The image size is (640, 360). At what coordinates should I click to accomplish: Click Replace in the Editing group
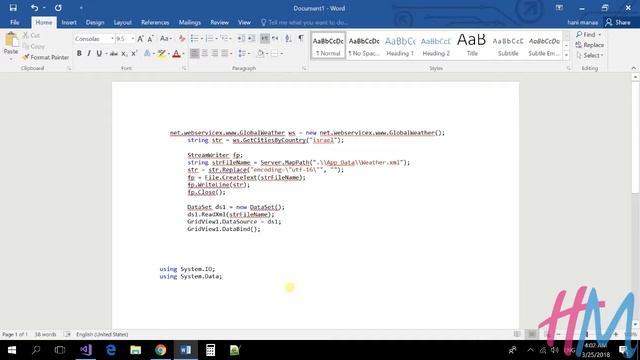pyautogui.click(x=590, y=45)
